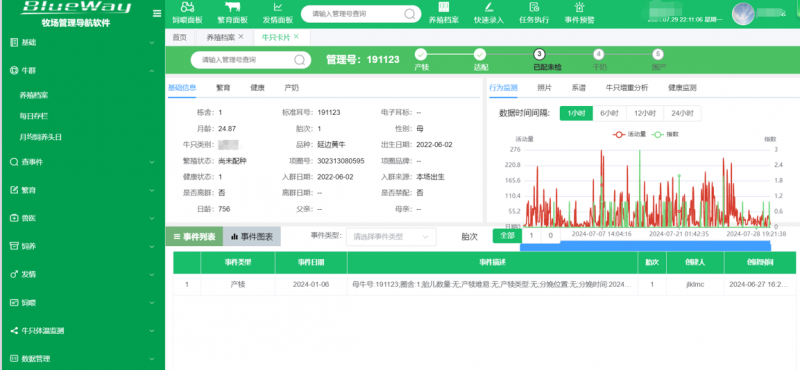800x370 pixels.
Task: Open 每日存栏 in the sidebar
Action: 34,116
